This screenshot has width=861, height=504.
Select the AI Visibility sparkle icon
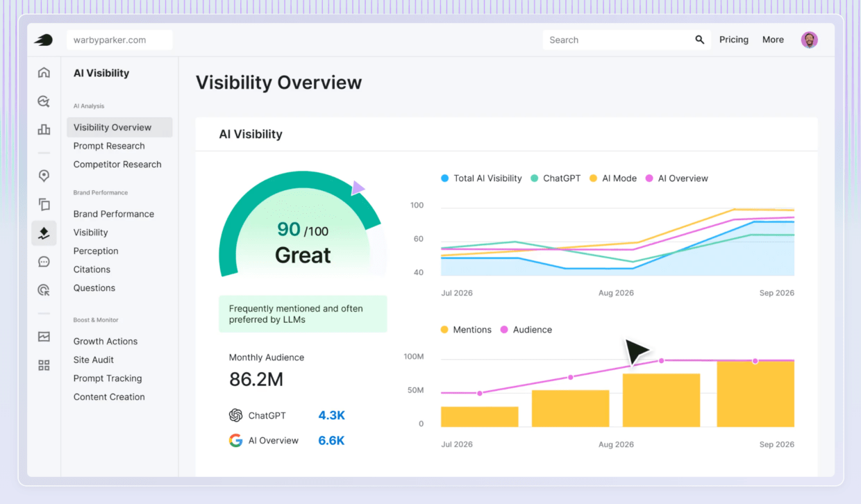44,233
